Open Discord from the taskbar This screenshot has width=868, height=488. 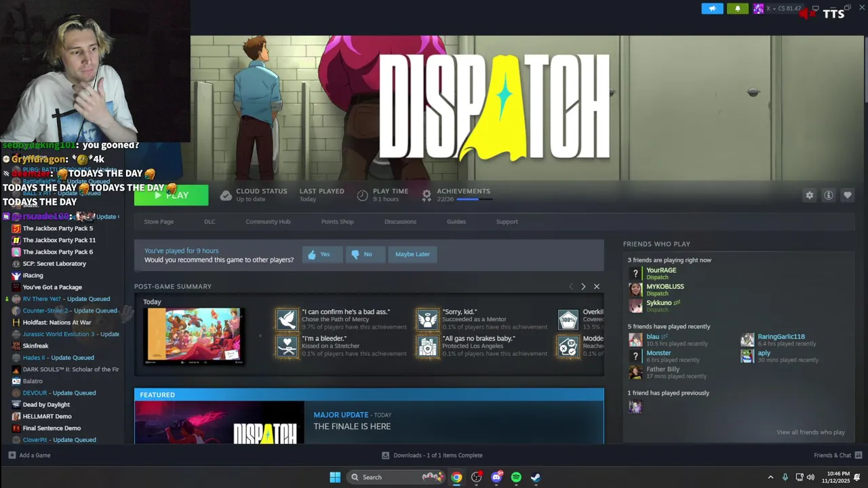coord(496,477)
